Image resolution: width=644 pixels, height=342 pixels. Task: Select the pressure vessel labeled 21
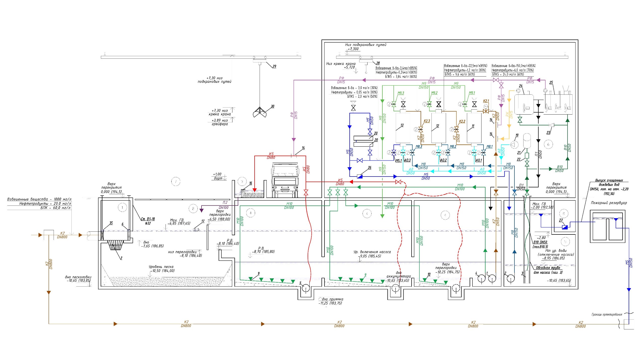[527, 140]
